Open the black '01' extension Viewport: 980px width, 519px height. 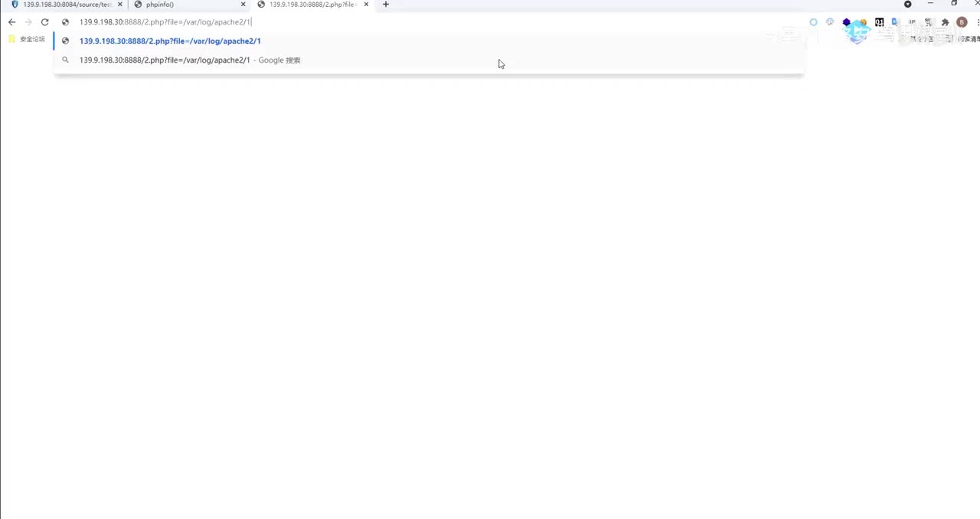tap(880, 22)
